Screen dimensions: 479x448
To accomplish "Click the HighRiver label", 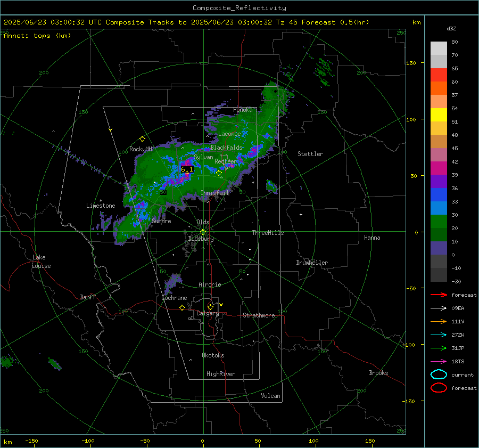I will [221, 374].
